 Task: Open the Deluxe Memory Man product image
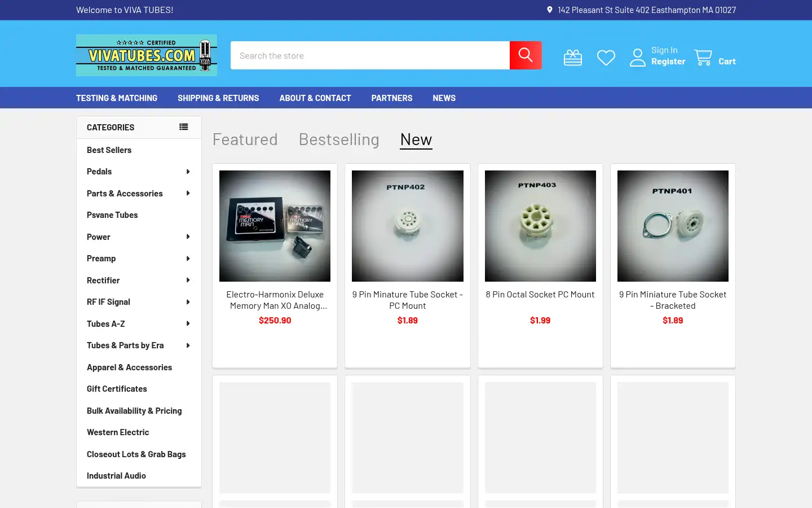click(275, 226)
